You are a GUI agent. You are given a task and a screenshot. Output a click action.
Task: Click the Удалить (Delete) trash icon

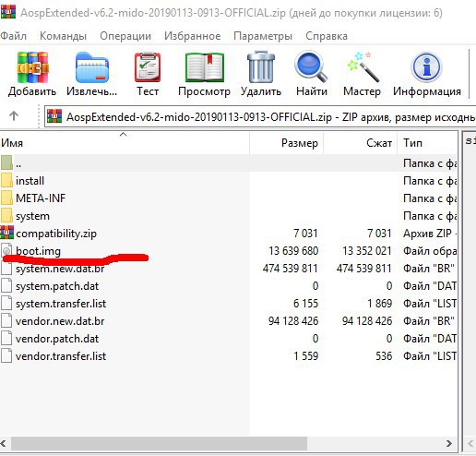pyautogui.click(x=261, y=67)
